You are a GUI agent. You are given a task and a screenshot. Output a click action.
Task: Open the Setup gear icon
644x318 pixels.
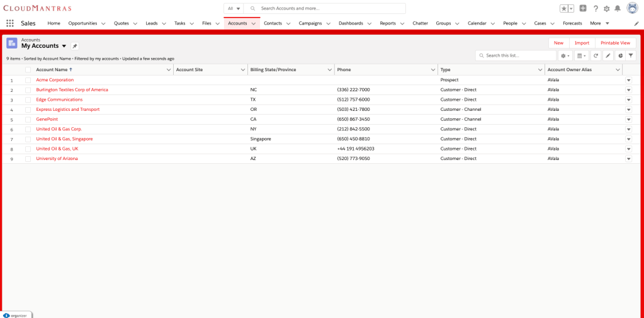click(x=606, y=8)
